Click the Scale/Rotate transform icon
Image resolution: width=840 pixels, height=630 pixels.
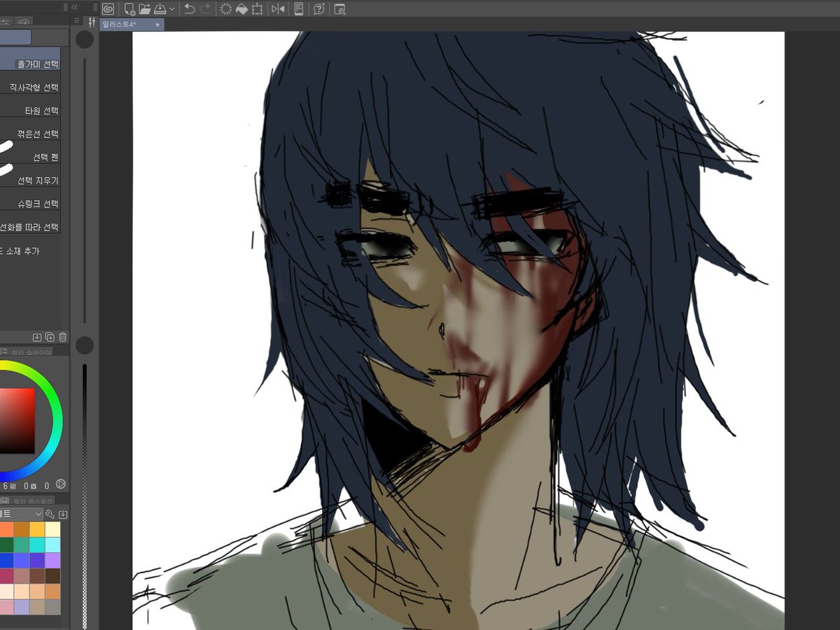257,9
